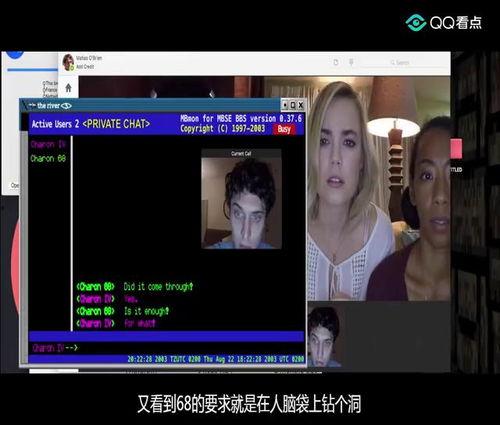Image resolution: width=500 pixels, height=425 pixels.
Task: Click the message "For what?" from Charon IV
Action: pyautogui.click(x=140, y=323)
